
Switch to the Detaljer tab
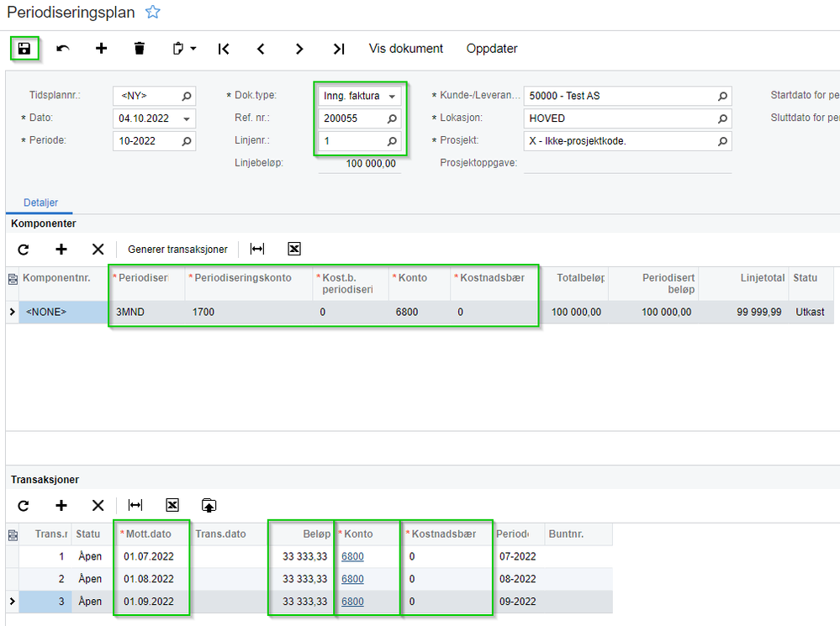click(x=40, y=203)
